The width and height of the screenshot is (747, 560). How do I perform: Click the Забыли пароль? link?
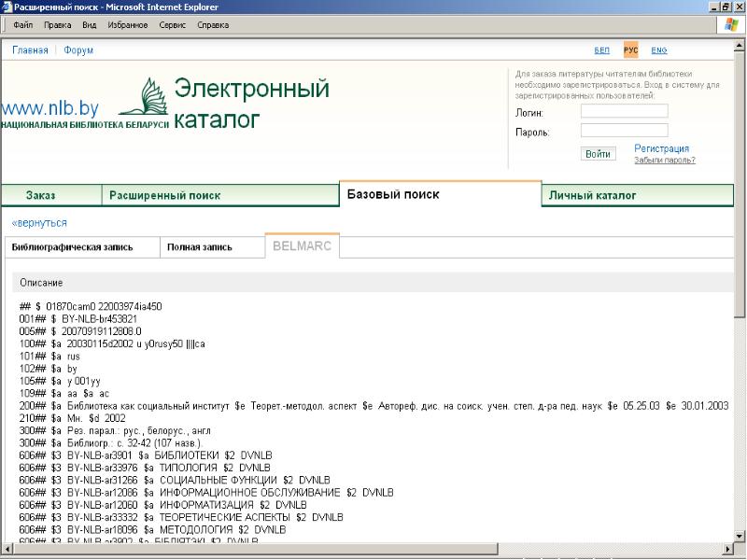click(x=664, y=160)
